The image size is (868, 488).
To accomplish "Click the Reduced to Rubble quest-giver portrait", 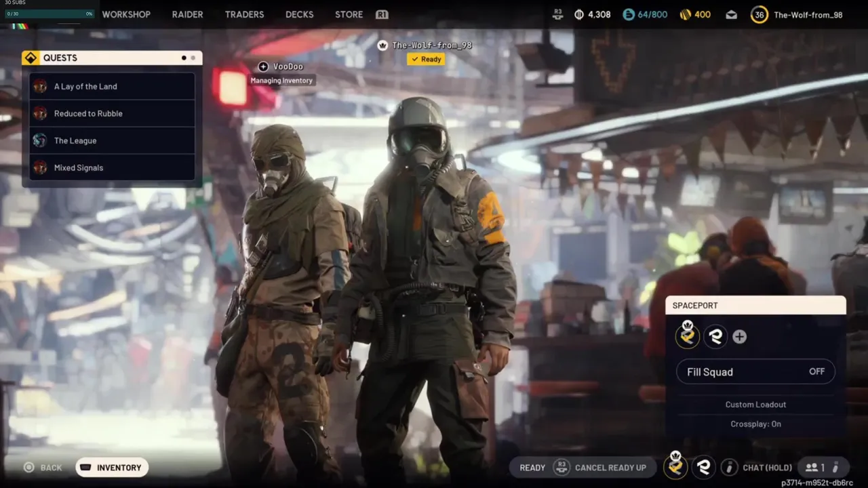I will (41, 113).
